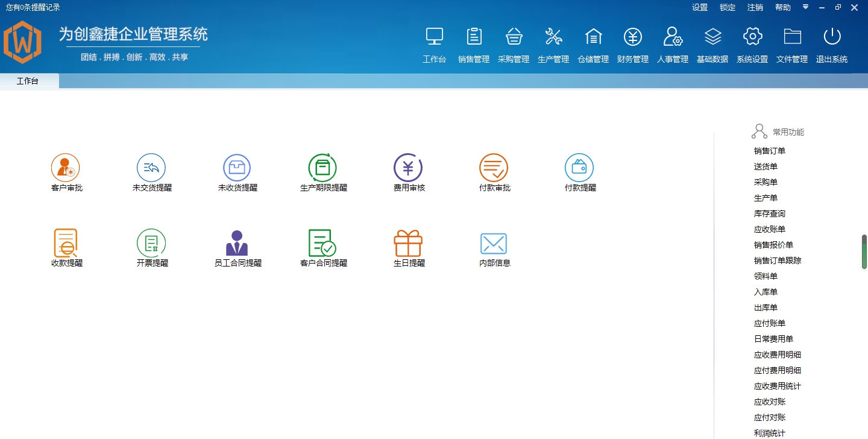Open the 人事管理 (HR Management) module
The height and width of the screenshot is (439, 868).
(672, 42)
